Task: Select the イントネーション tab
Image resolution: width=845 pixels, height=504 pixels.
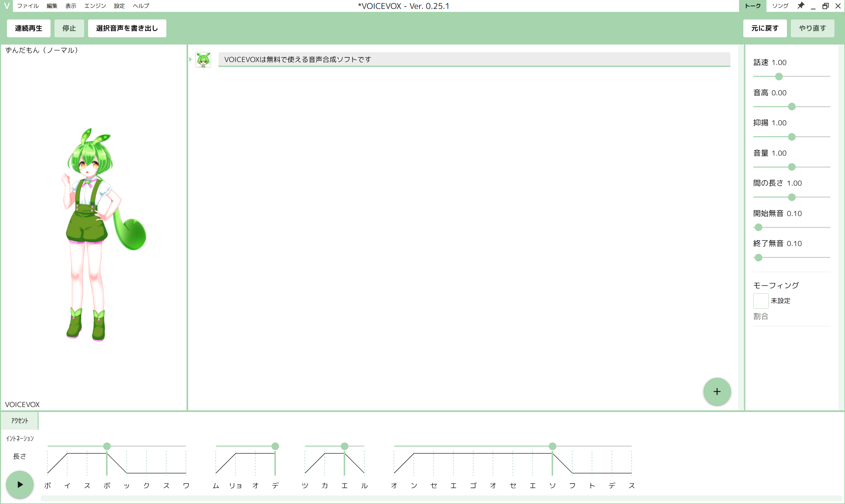Action: pyautogui.click(x=20, y=438)
